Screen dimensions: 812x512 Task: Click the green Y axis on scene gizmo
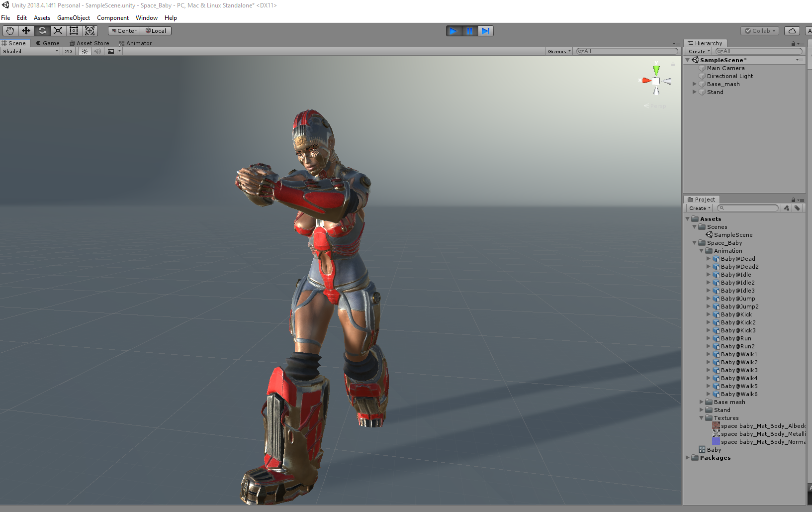(x=656, y=69)
